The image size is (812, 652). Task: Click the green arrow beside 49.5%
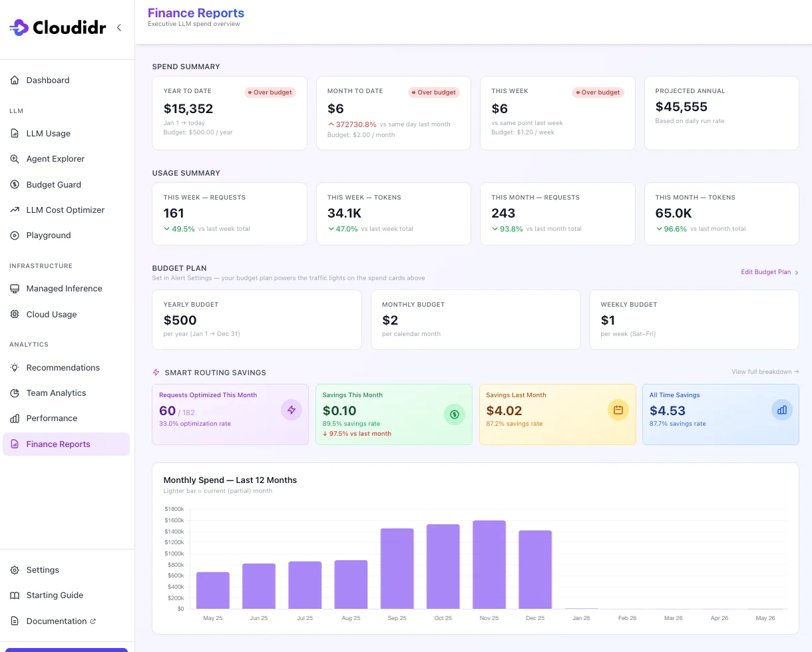pyautogui.click(x=167, y=229)
